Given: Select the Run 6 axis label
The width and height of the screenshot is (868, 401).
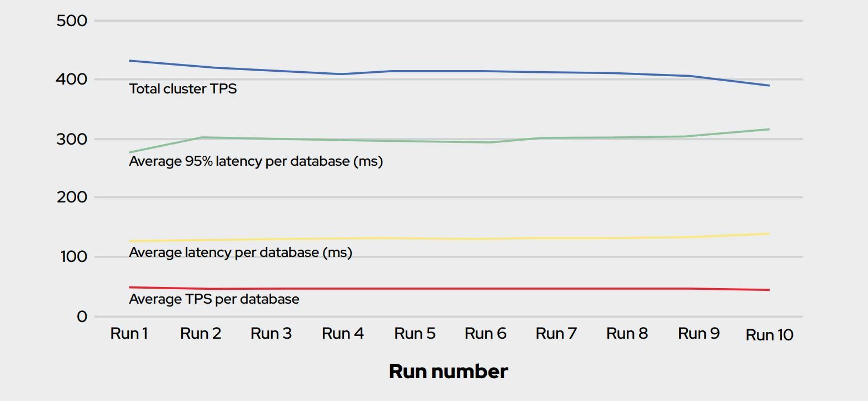Looking at the screenshot, I should point(485,334).
